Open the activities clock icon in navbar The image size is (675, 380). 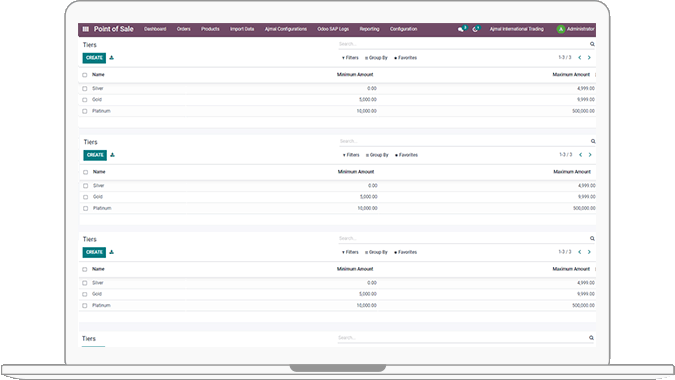476,29
